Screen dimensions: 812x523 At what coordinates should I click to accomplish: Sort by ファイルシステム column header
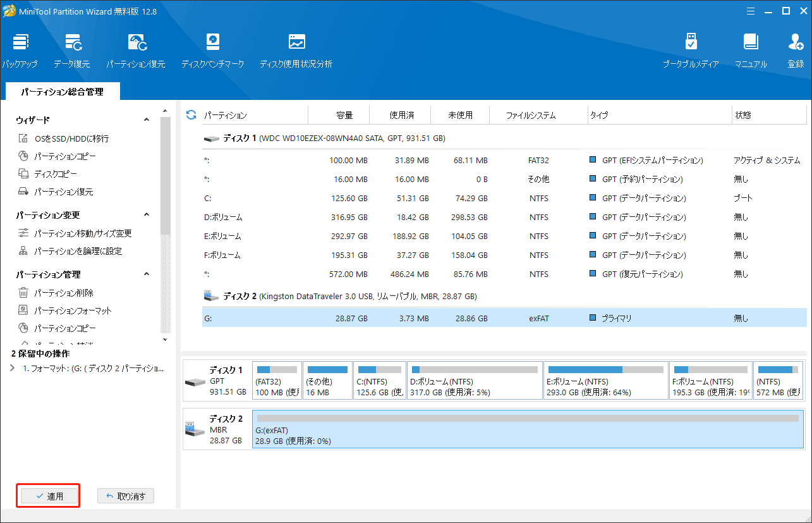coord(538,115)
